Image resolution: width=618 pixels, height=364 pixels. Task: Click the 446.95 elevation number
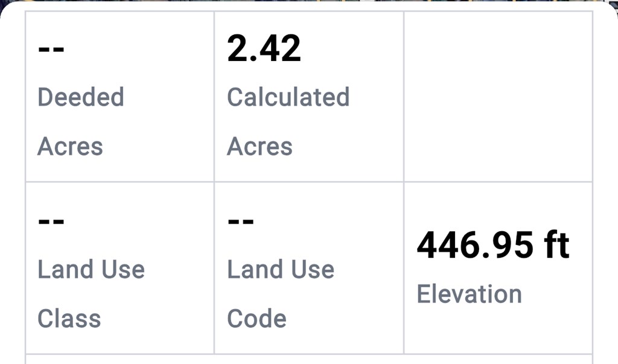click(475, 246)
